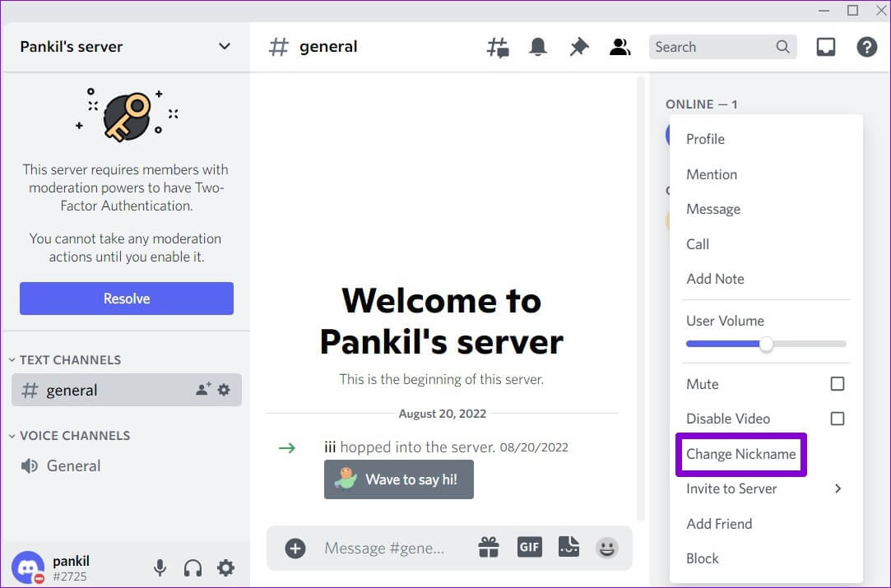
Task: Open the Inbox icon
Action: pyautogui.click(x=826, y=47)
